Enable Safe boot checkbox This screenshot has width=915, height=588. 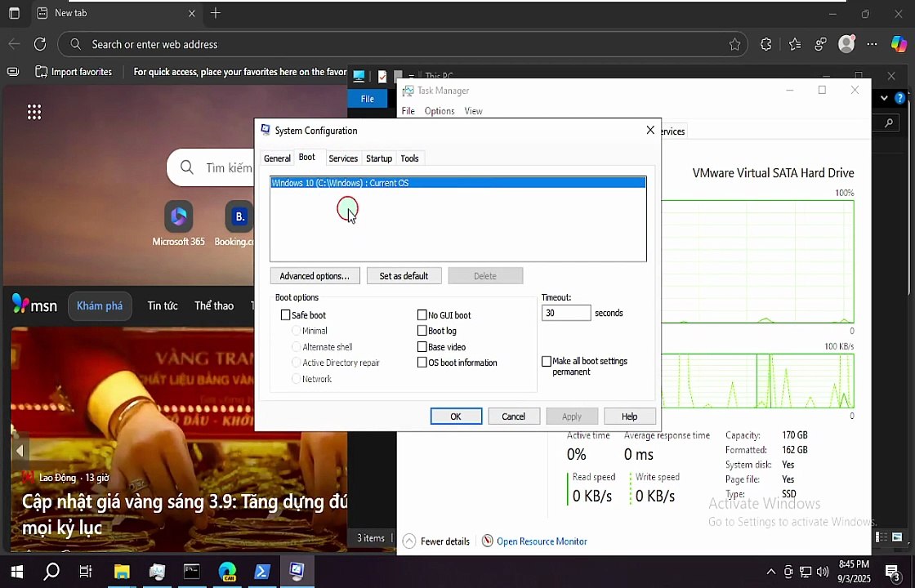[285, 315]
